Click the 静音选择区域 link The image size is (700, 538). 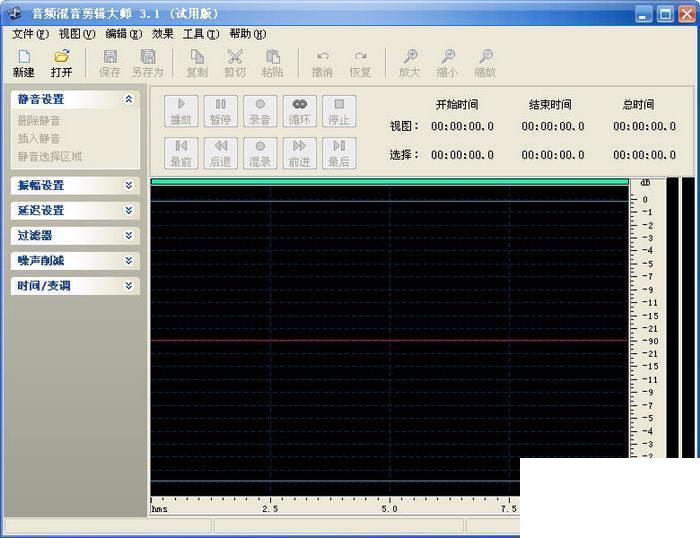coord(50,157)
